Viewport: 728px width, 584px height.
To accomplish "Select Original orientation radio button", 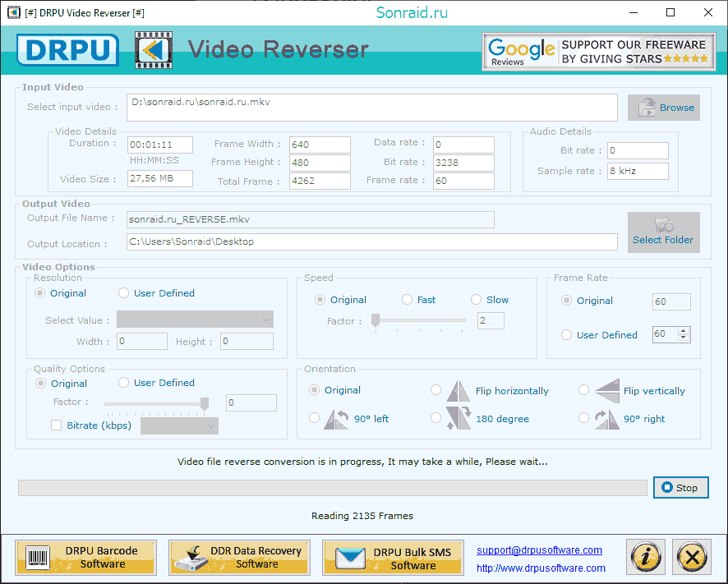I will (315, 390).
